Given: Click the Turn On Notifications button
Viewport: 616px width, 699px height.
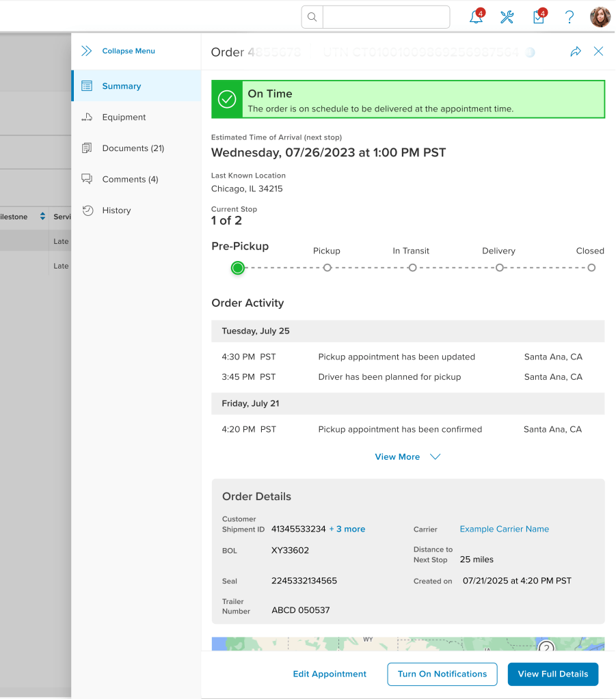Looking at the screenshot, I should pyautogui.click(x=442, y=674).
